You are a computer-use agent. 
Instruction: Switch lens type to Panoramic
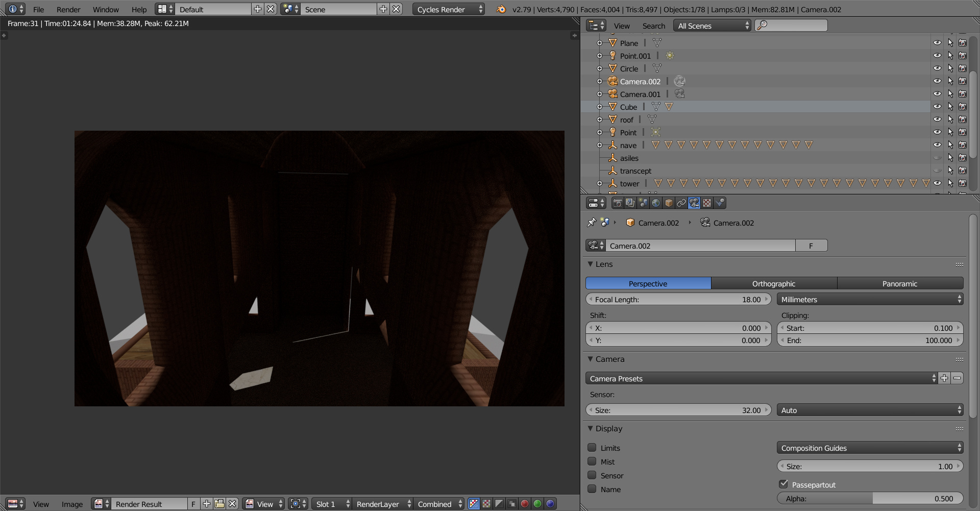pos(900,283)
